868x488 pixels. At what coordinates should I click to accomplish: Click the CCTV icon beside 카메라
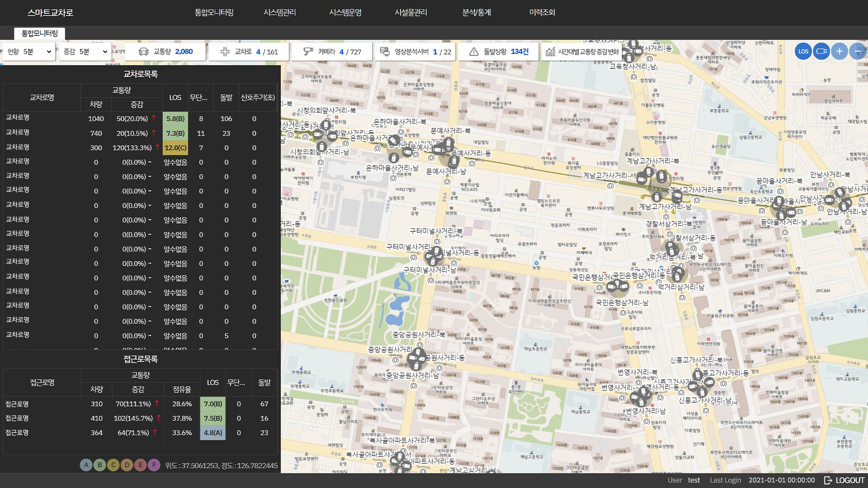(308, 52)
